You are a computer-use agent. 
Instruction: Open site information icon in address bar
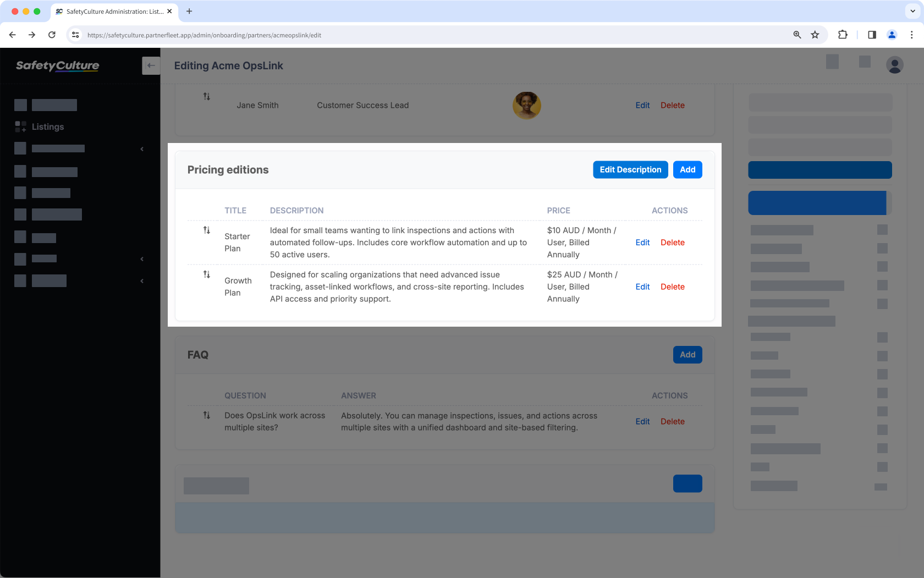(x=75, y=35)
